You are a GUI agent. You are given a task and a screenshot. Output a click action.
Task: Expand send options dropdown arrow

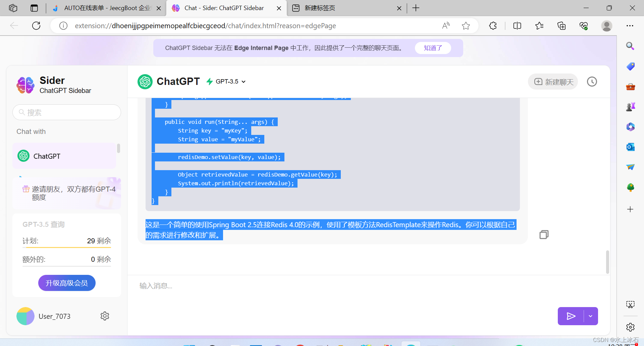[x=591, y=316]
